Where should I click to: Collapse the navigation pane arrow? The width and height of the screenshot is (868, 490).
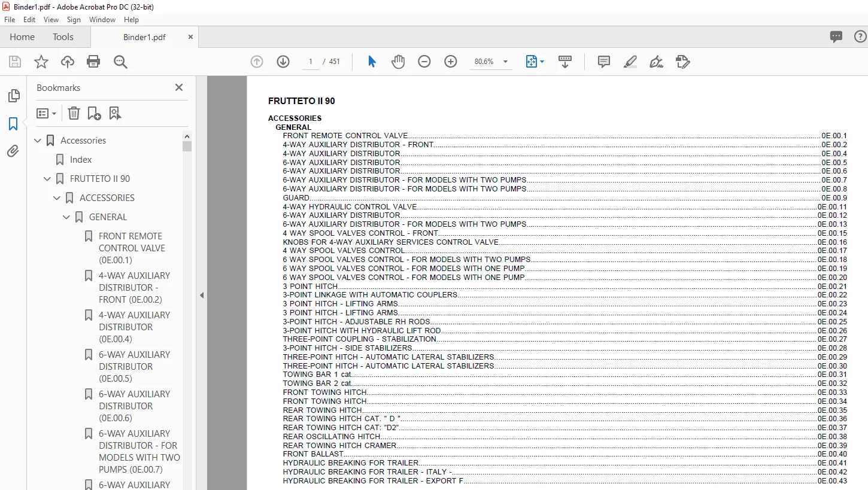(202, 295)
